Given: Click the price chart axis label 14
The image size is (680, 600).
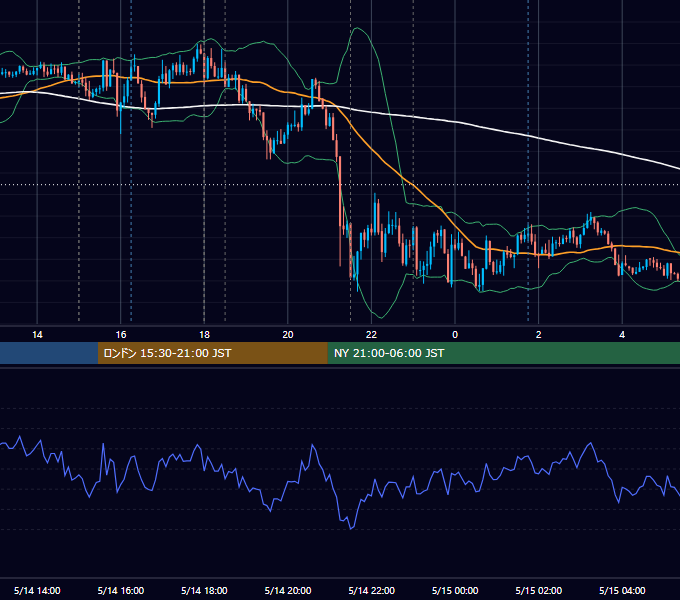Looking at the screenshot, I should (x=37, y=335).
